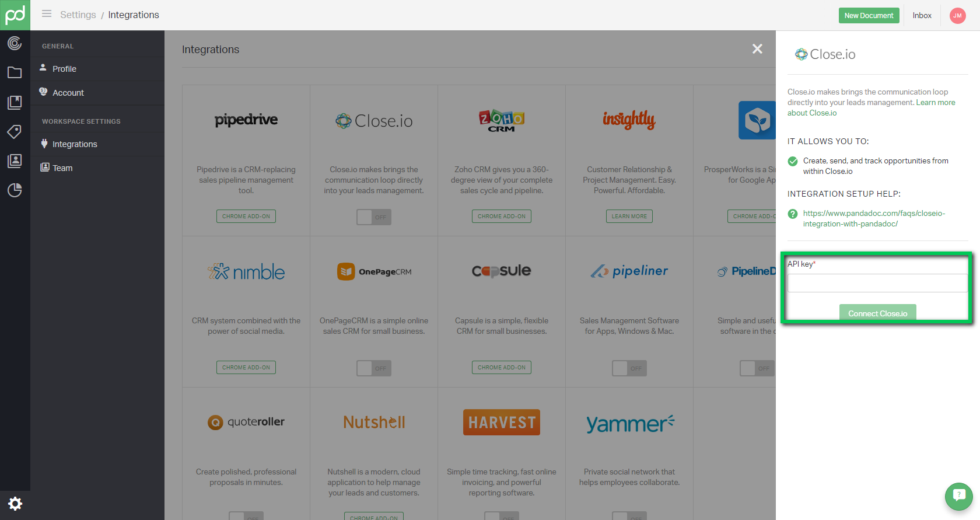
Task: Click the Pipedrive logo
Action: point(246,120)
